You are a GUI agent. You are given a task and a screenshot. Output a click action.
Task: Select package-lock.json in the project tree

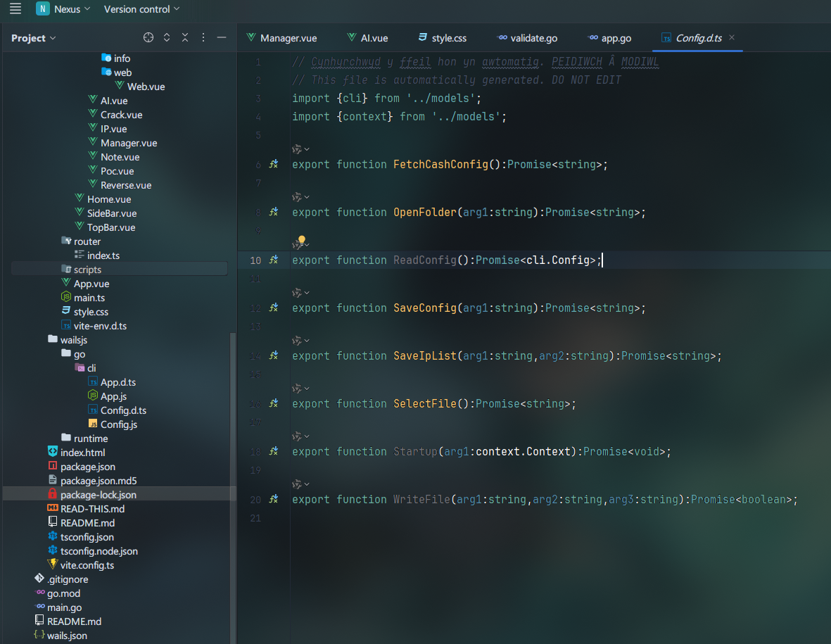pos(120,495)
